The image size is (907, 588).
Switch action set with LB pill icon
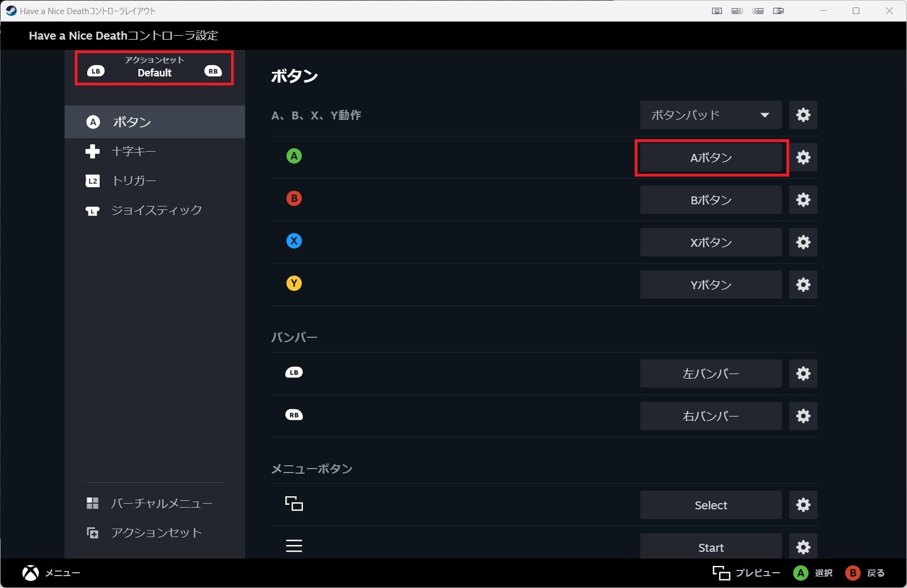tap(96, 71)
